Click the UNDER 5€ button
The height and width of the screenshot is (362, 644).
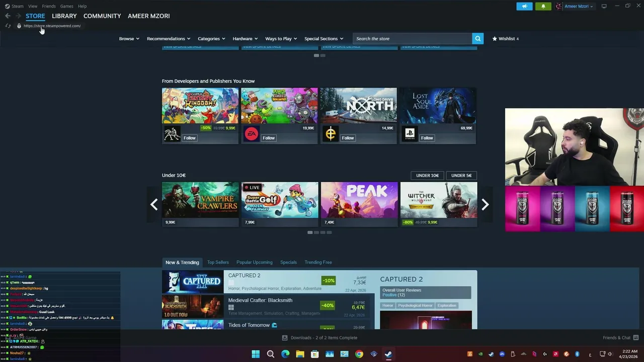coord(461,175)
